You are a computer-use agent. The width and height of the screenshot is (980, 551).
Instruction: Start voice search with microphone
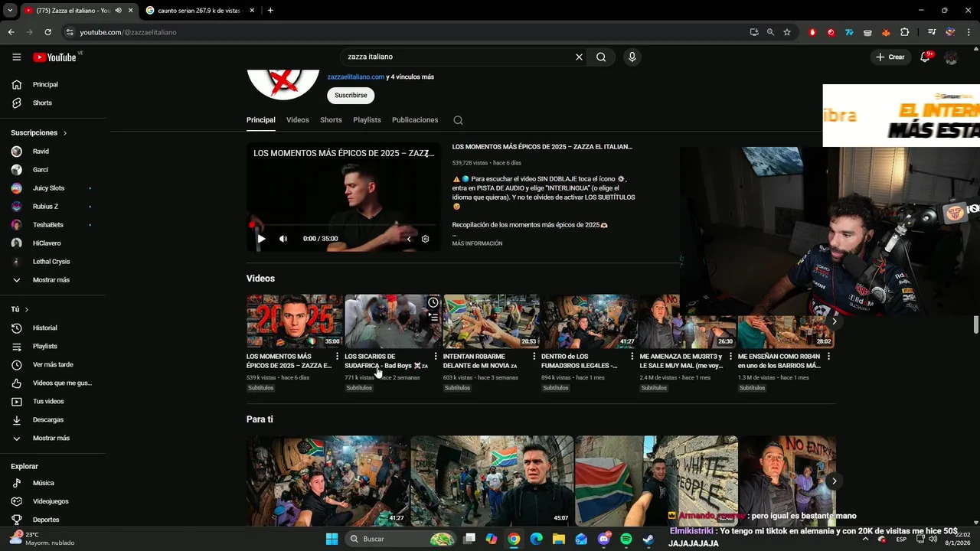632,57
